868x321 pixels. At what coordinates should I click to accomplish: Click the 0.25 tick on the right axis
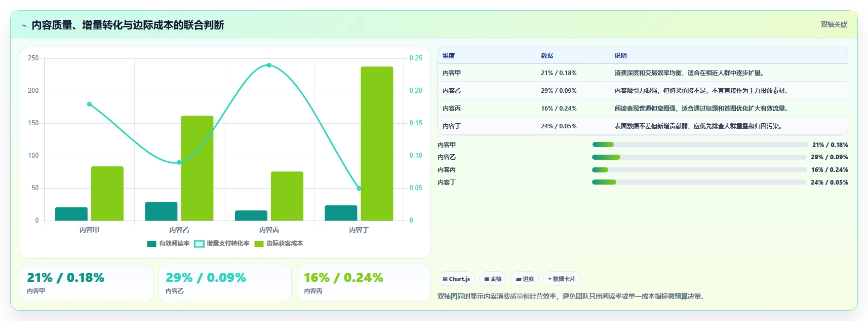(416, 58)
